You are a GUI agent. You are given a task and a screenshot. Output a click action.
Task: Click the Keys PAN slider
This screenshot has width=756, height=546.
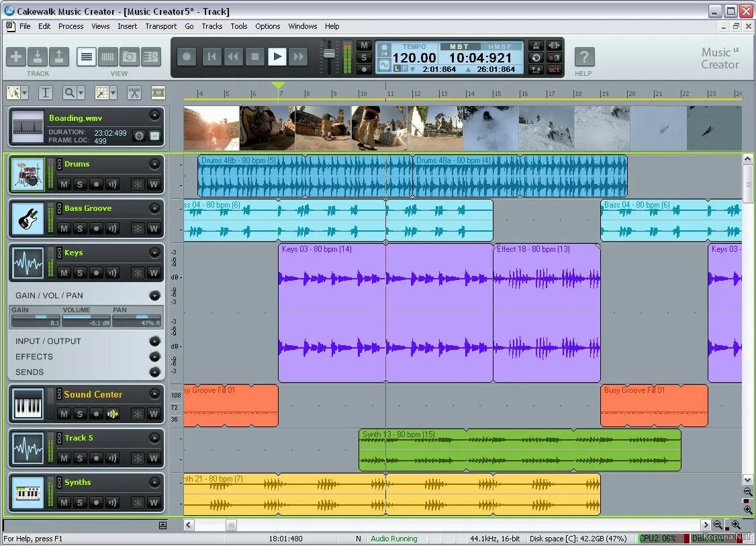pyautogui.click(x=138, y=320)
